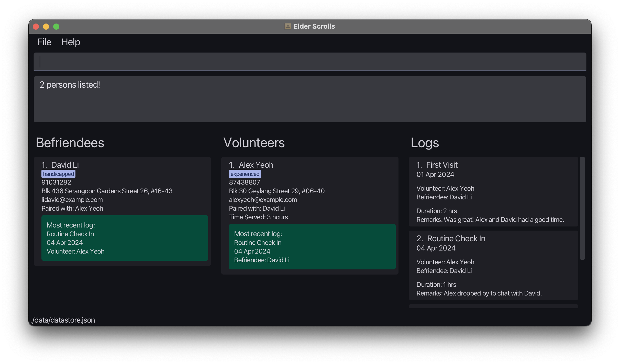
Task: Maximize the window with green button
Action: [x=56, y=26]
